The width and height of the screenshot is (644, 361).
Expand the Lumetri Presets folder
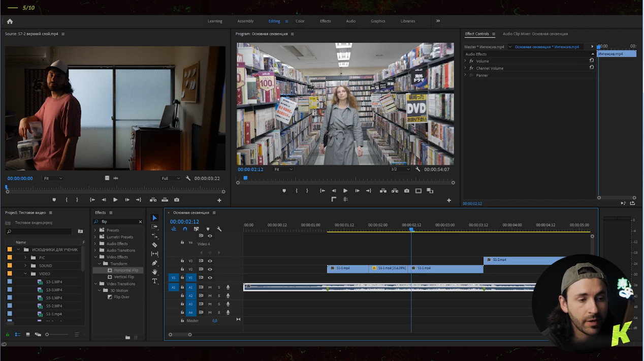coord(95,237)
